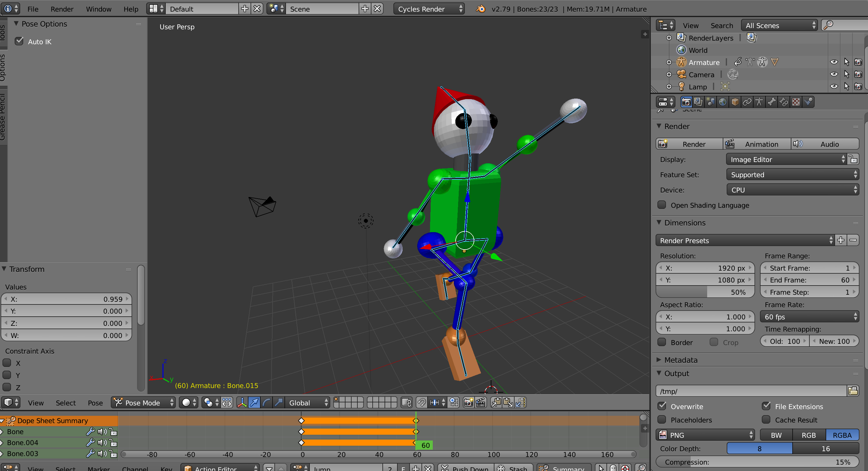Open the Search menu in the outliner
Image resolution: width=868 pixels, height=471 pixels.
(x=722, y=26)
